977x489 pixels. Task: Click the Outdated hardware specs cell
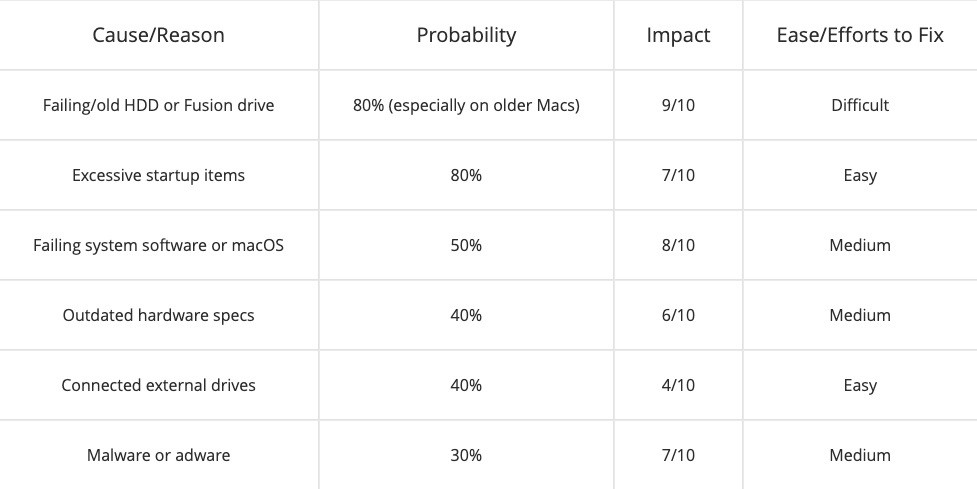(x=158, y=315)
